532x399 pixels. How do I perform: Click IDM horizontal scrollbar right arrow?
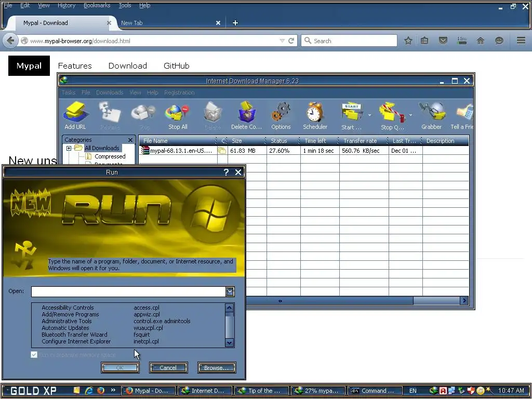[x=464, y=300]
